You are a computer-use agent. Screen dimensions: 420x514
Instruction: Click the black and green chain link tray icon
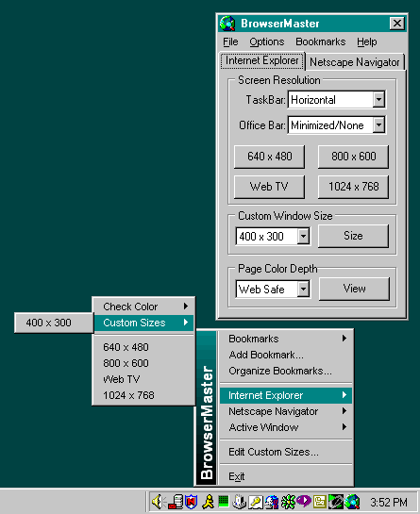[x=336, y=502]
